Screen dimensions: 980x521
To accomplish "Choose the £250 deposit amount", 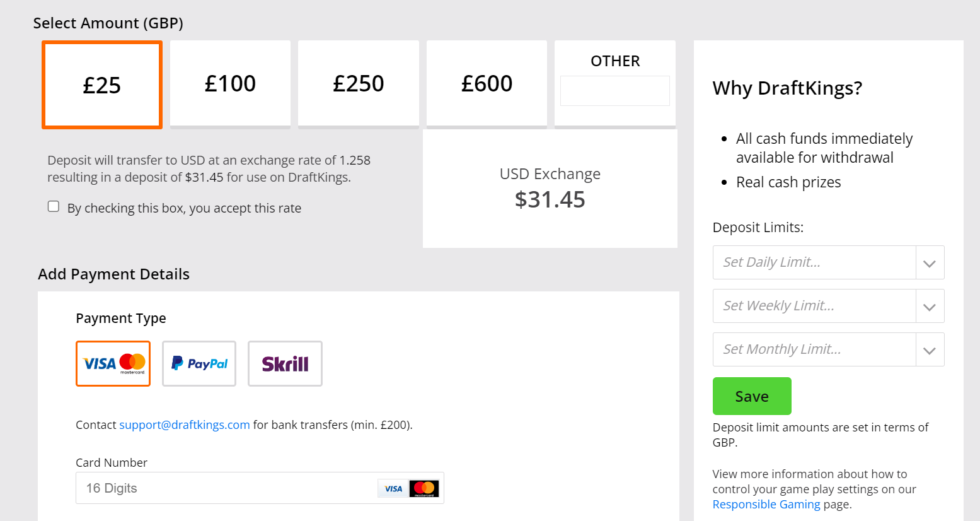I will [359, 84].
